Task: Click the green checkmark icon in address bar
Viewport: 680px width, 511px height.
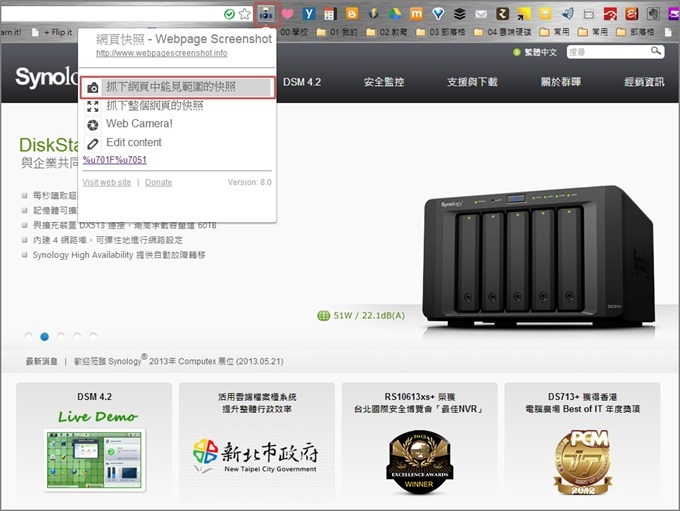Action: click(229, 14)
